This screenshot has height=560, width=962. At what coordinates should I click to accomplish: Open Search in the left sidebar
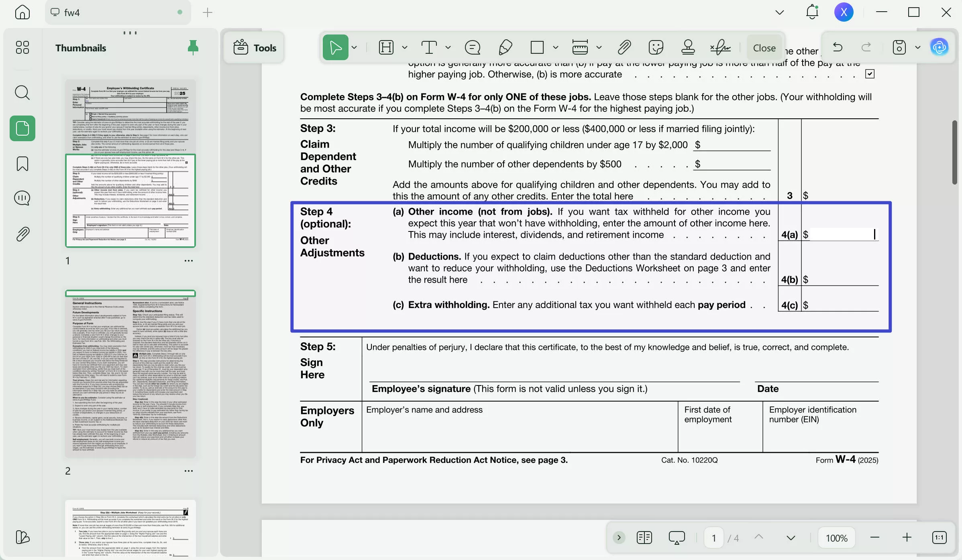22,93
